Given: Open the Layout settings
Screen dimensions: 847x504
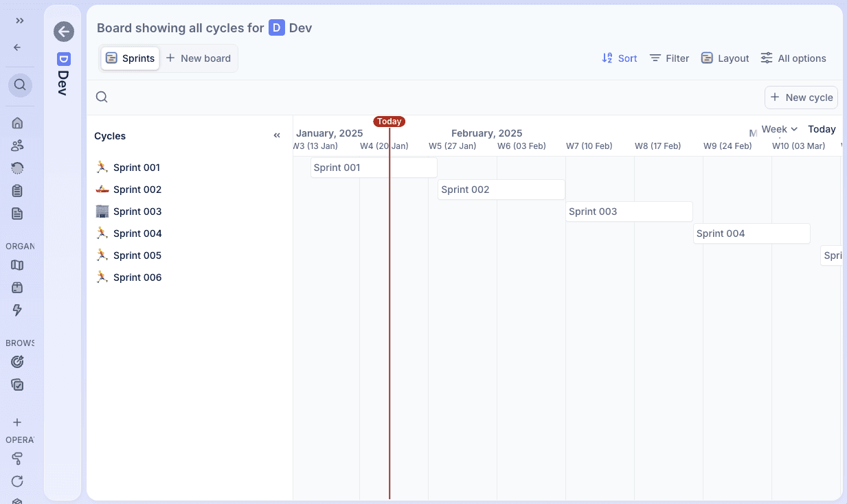Looking at the screenshot, I should click(725, 58).
